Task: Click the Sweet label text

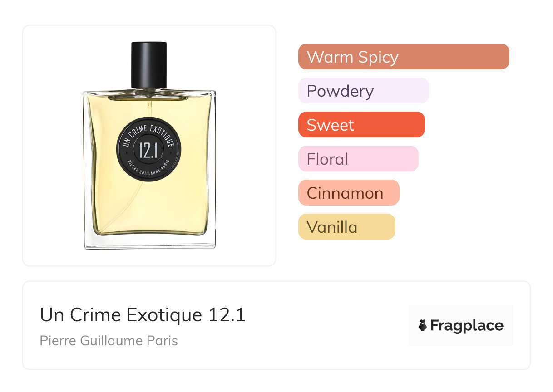Action: click(x=331, y=125)
